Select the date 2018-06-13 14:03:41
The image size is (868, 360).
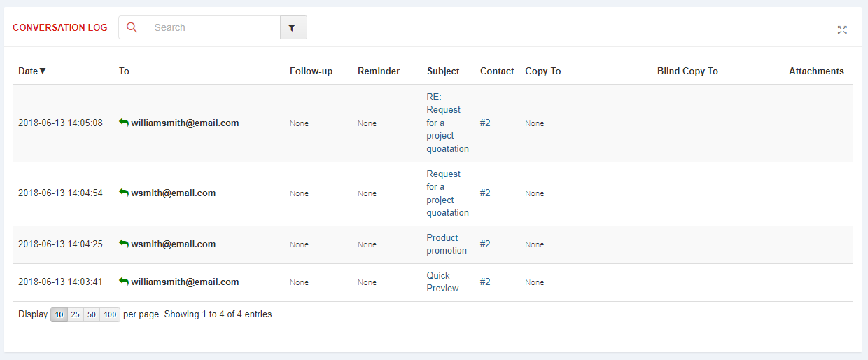(x=60, y=282)
